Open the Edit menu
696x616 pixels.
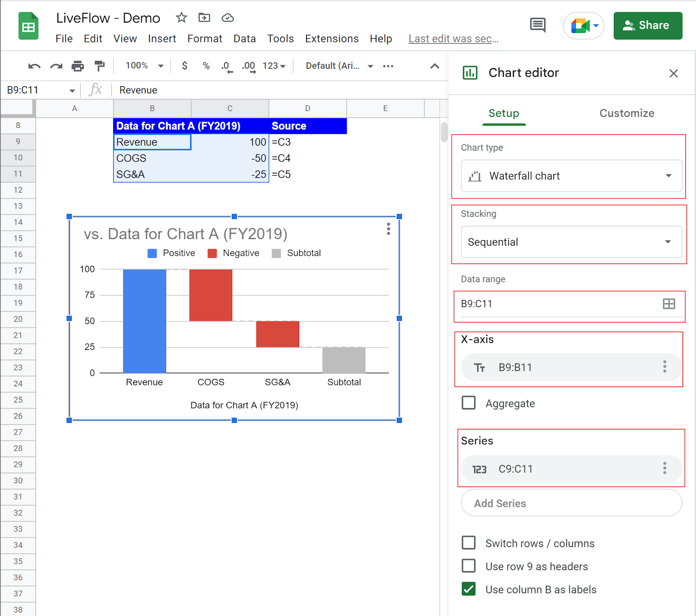pos(93,39)
